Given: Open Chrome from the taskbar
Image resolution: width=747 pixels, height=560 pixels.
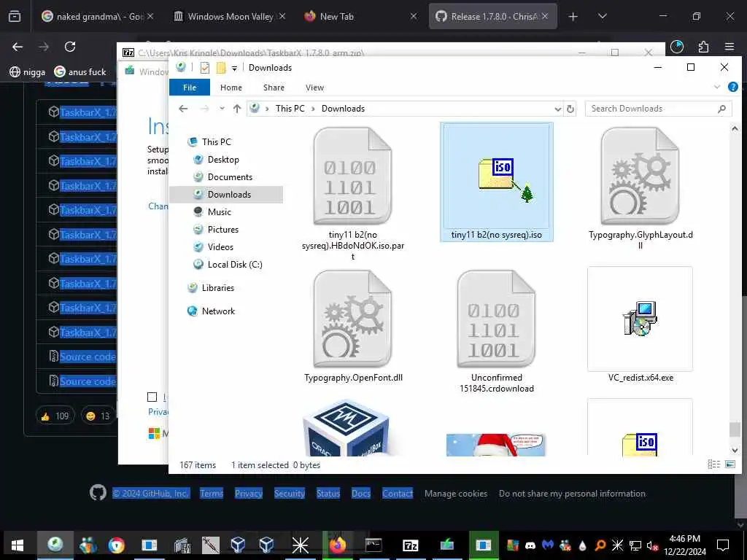Looking at the screenshot, I should 116,545.
